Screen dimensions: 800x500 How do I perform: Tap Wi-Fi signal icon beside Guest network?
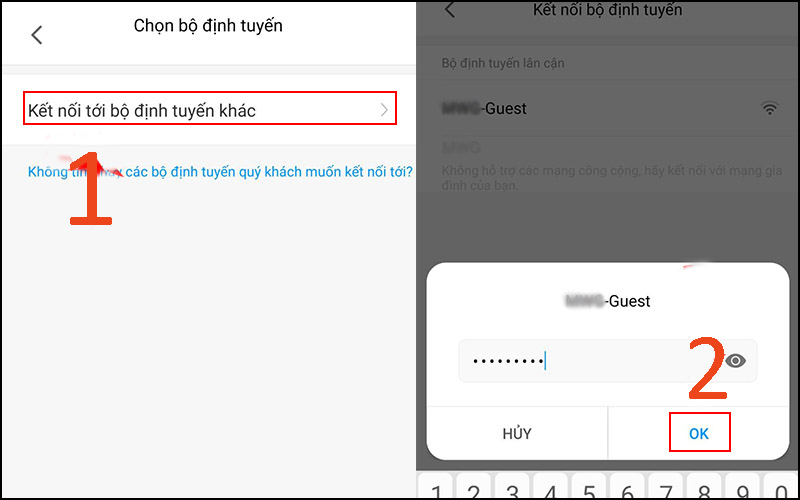tap(769, 108)
